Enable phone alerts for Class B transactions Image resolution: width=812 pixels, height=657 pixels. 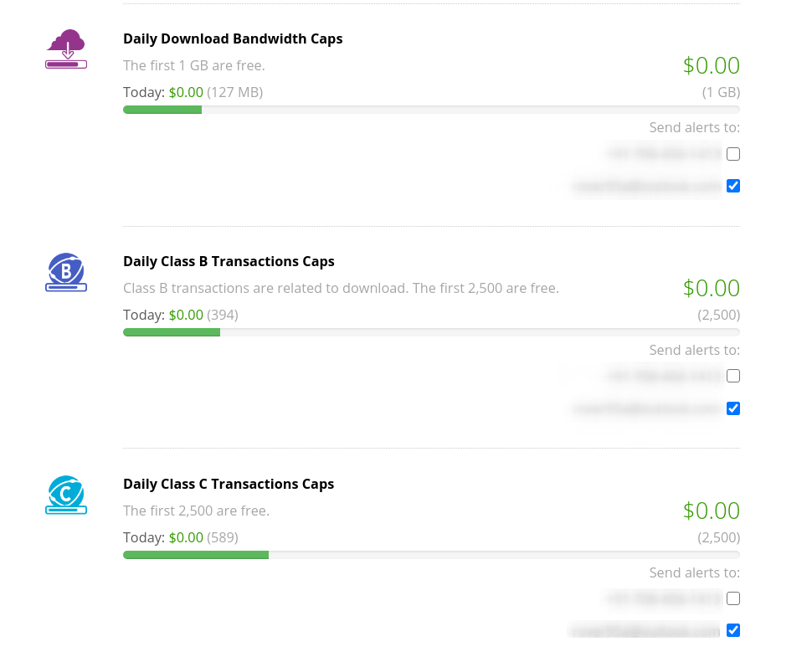pos(733,376)
